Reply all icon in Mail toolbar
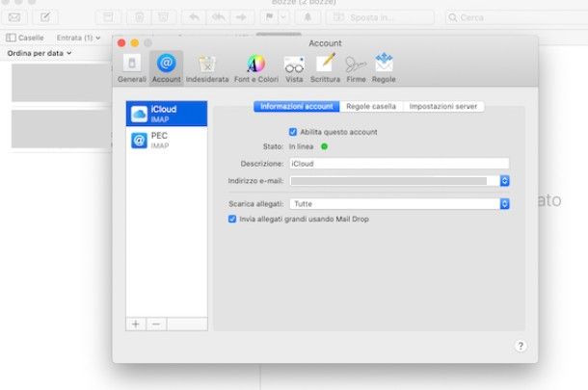588x390 pixels. click(218, 17)
